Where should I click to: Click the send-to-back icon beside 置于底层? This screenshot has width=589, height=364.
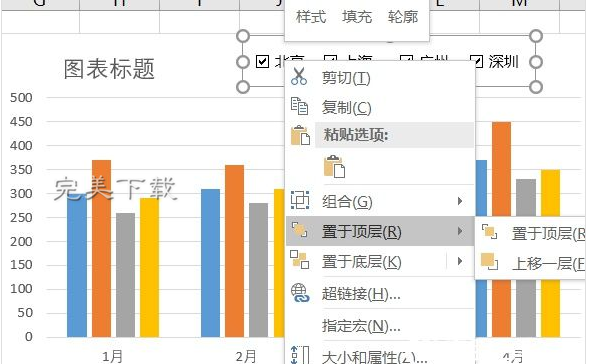[x=299, y=260]
